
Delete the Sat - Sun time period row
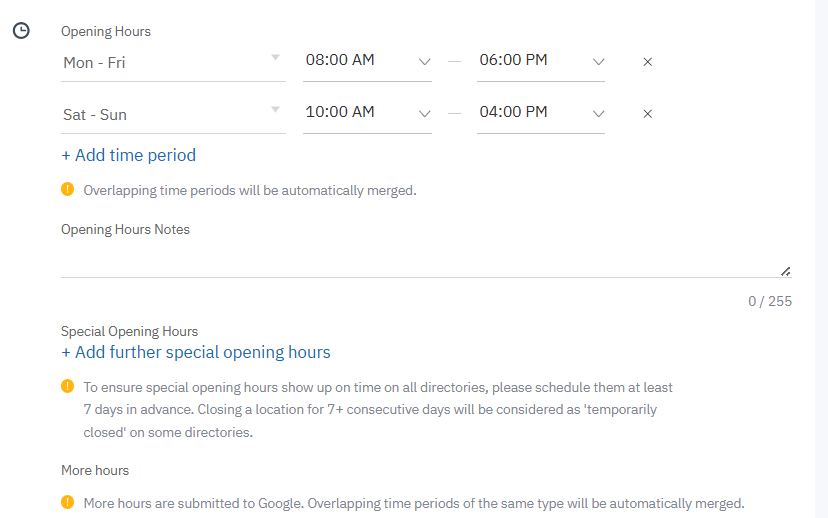click(647, 114)
